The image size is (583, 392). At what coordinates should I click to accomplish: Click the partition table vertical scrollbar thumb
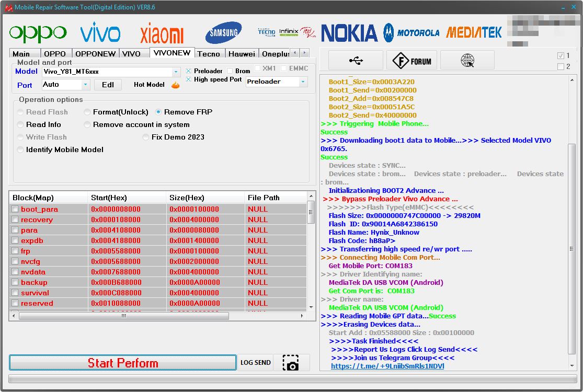[311, 212]
